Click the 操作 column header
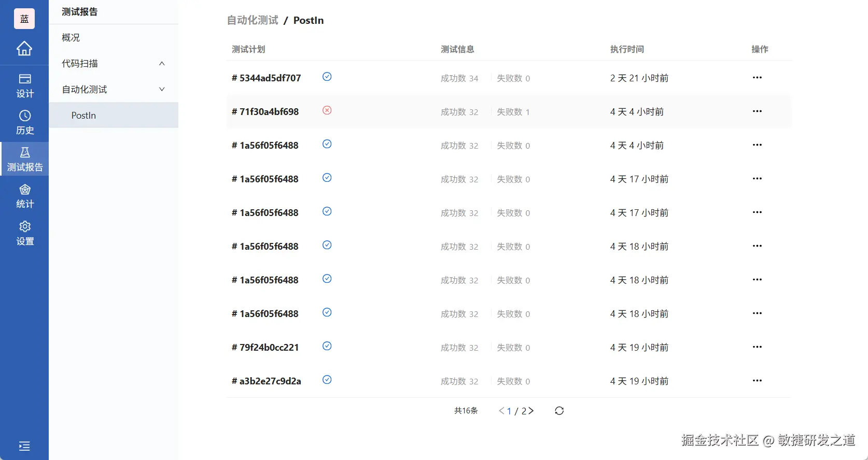 pyautogui.click(x=760, y=49)
